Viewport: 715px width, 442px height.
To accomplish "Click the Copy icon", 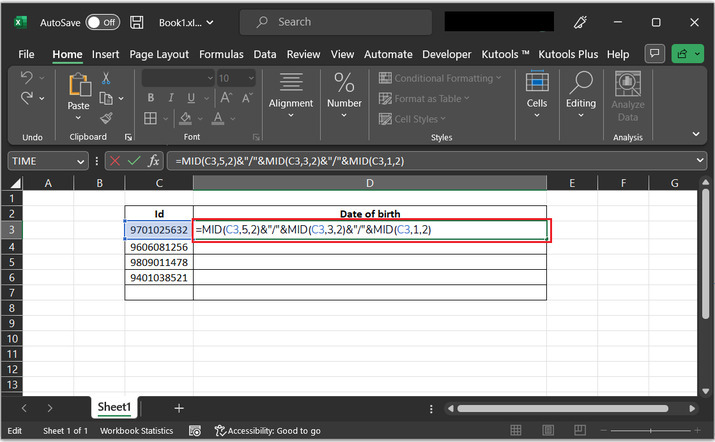I will pyautogui.click(x=106, y=98).
